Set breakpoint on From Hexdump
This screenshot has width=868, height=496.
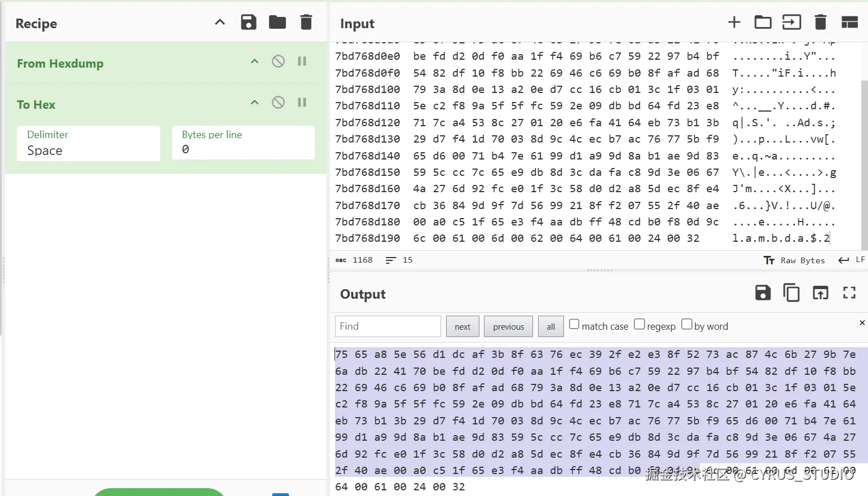(302, 61)
